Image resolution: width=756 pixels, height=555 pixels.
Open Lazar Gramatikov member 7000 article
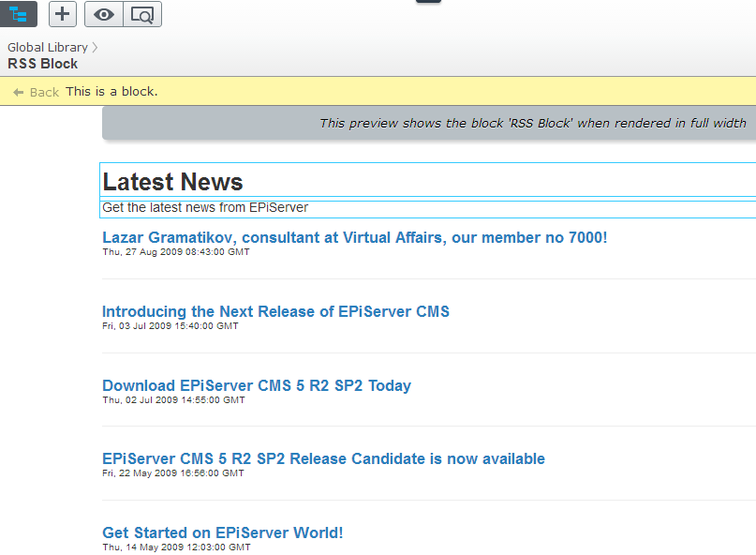coord(354,237)
